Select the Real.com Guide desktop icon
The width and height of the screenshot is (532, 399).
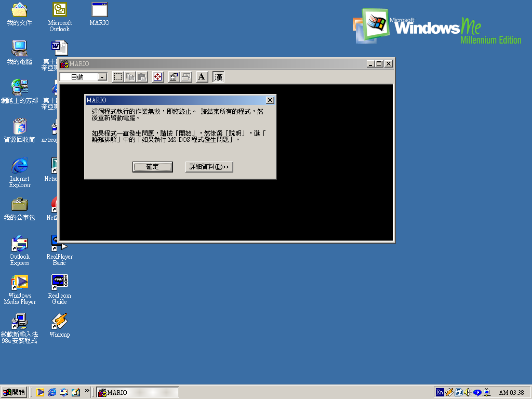60,289
